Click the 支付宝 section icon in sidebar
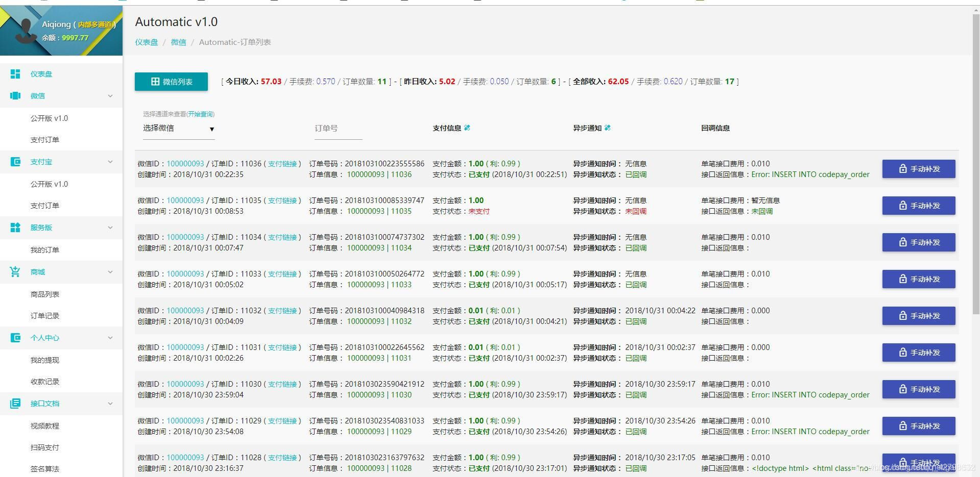 15,162
